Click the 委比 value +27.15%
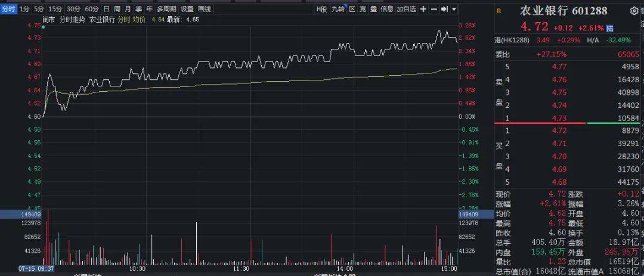 [551, 54]
